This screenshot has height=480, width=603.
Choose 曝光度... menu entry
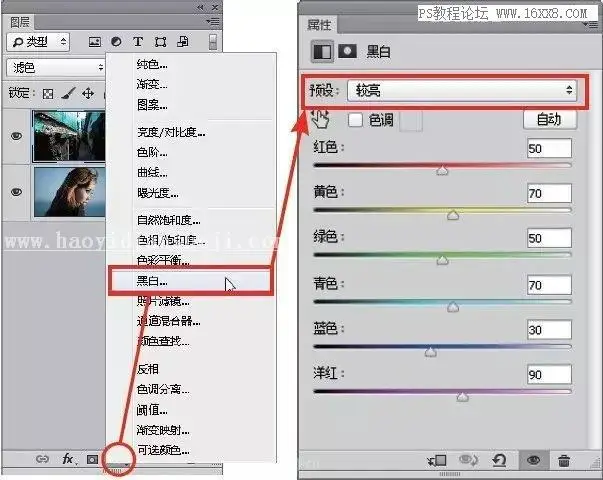[158, 193]
